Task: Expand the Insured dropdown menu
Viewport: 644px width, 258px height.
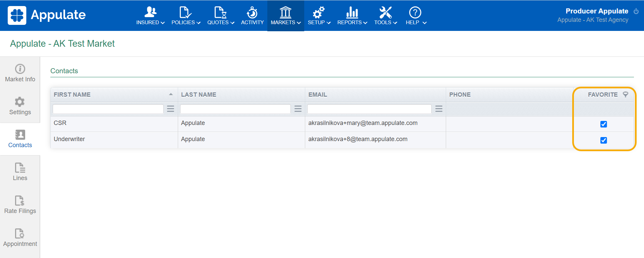Action: [150, 16]
